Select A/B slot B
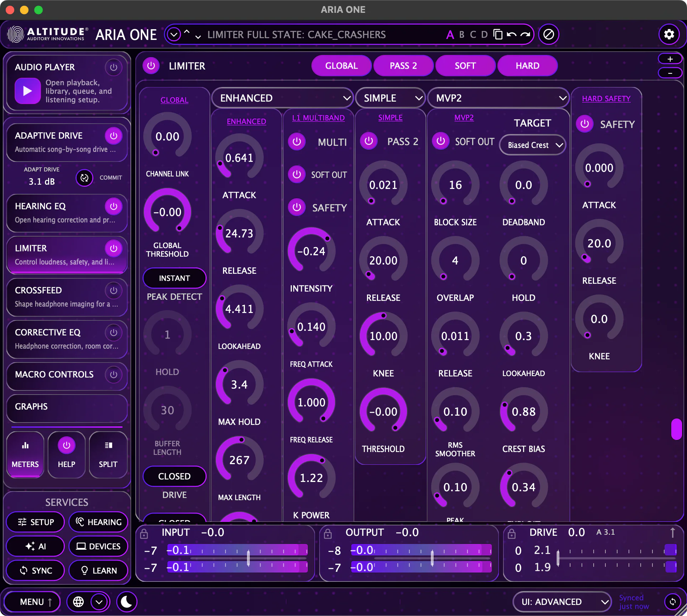The width and height of the screenshot is (687, 616). [462, 35]
